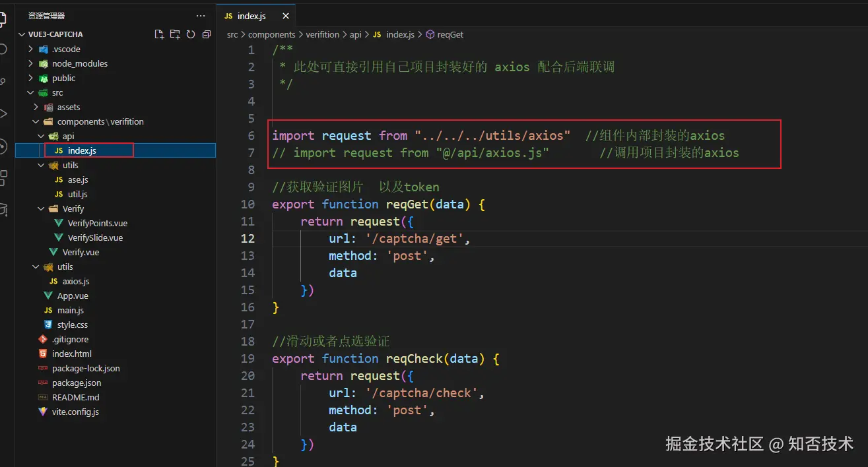868x467 pixels.
Task: Collapse the utils folder containing axios.js
Action: (x=36, y=266)
